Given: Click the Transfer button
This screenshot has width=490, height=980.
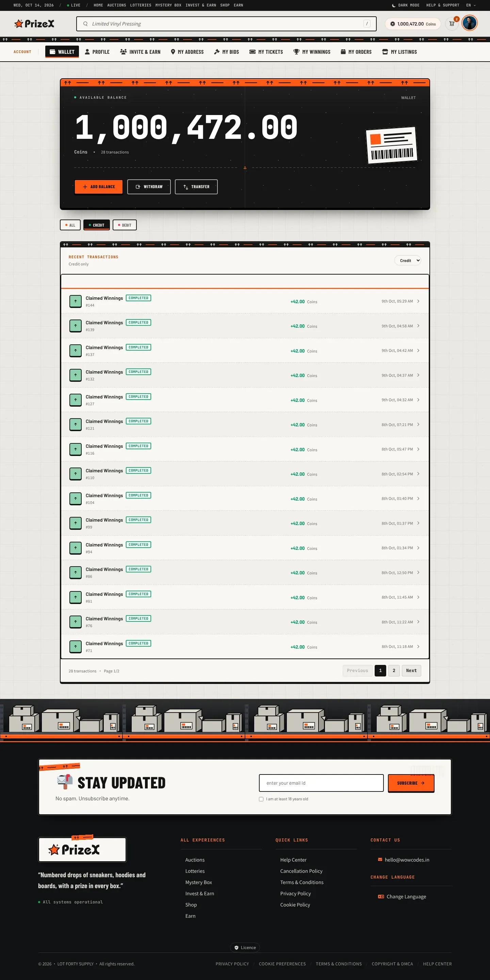Looking at the screenshot, I should (196, 187).
